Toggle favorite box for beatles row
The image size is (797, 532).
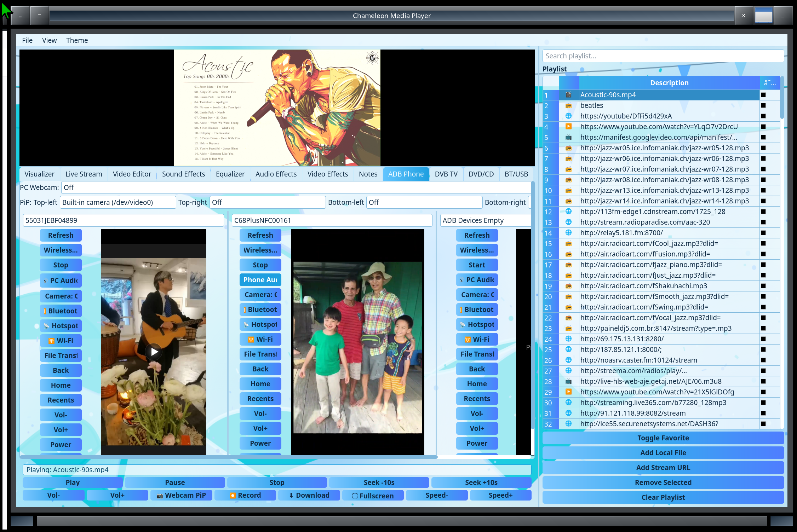(763, 105)
